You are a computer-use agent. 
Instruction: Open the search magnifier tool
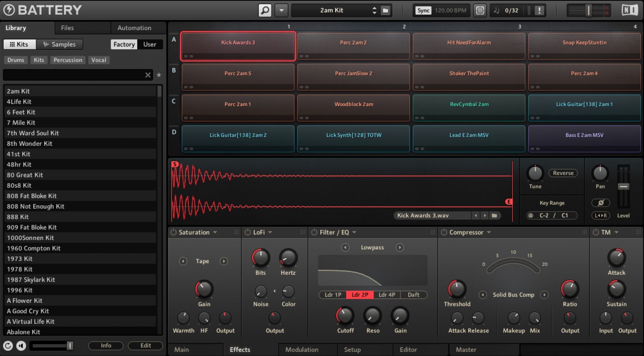click(x=265, y=10)
